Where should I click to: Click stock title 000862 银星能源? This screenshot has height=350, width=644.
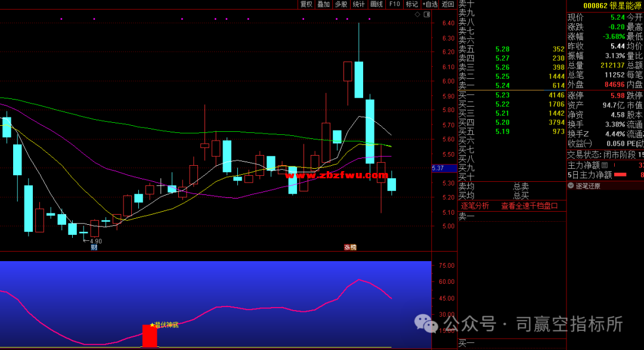coord(613,6)
